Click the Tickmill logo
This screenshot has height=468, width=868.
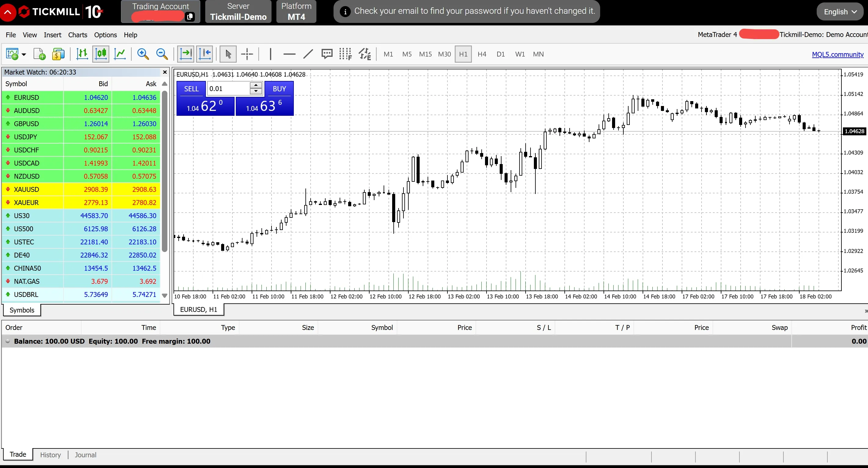60,12
